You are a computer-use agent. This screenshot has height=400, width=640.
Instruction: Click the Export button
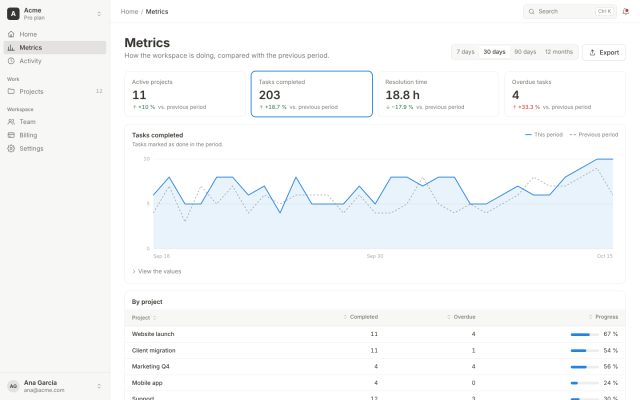(x=604, y=52)
